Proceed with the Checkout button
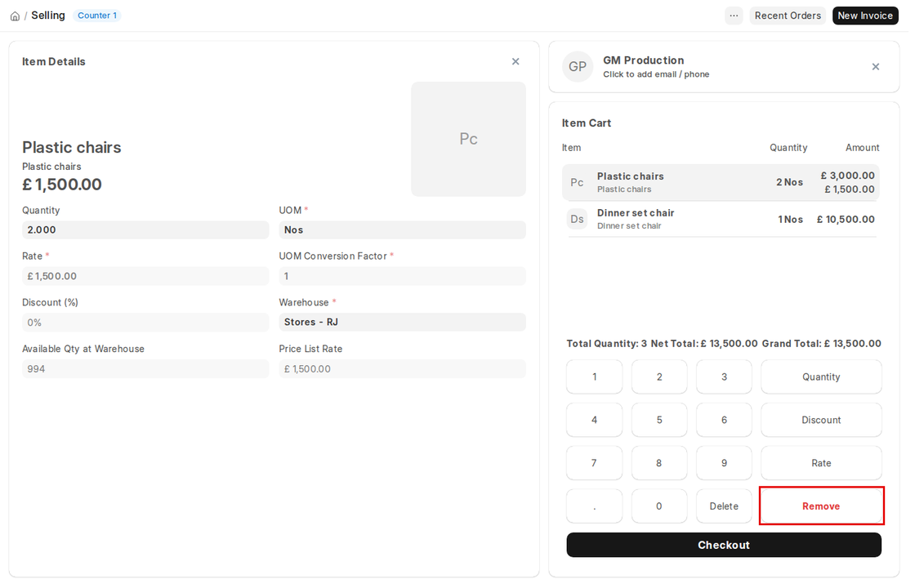This screenshot has height=588, width=915. pyautogui.click(x=724, y=545)
